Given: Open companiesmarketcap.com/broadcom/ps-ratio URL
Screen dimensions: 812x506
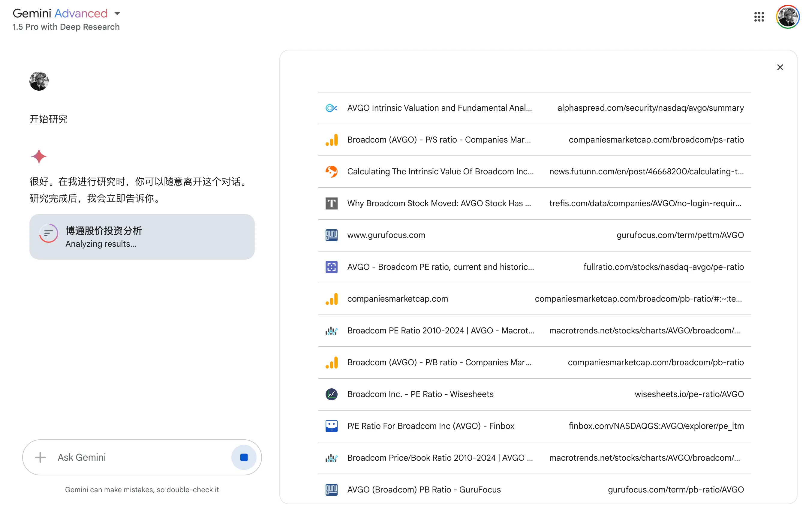Looking at the screenshot, I should point(656,140).
